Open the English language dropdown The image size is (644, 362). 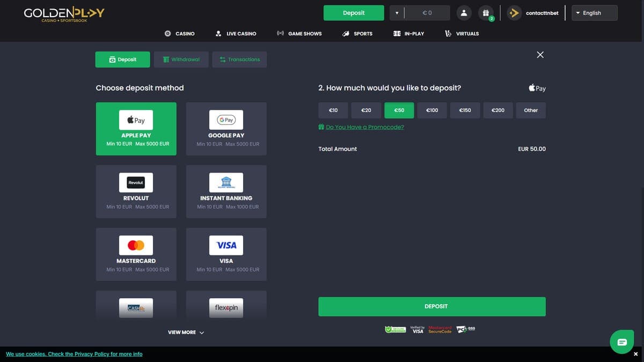tap(595, 13)
